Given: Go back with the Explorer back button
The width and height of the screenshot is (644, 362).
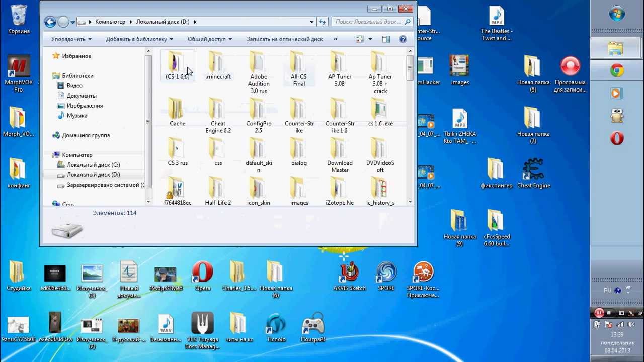Looking at the screenshot, I should (50, 22).
